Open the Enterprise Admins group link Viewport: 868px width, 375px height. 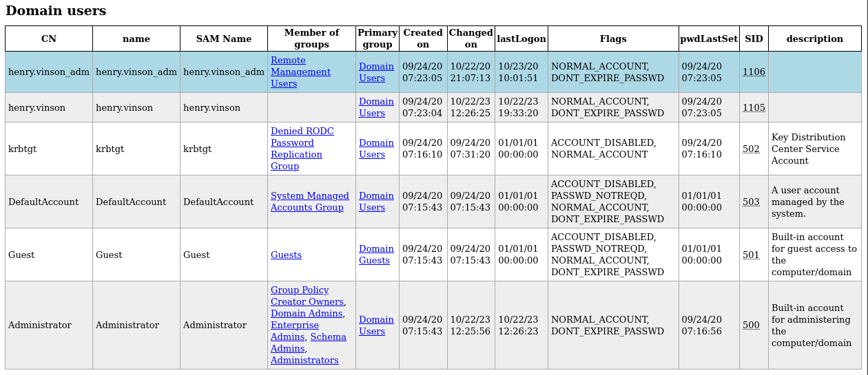click(295, 331)
